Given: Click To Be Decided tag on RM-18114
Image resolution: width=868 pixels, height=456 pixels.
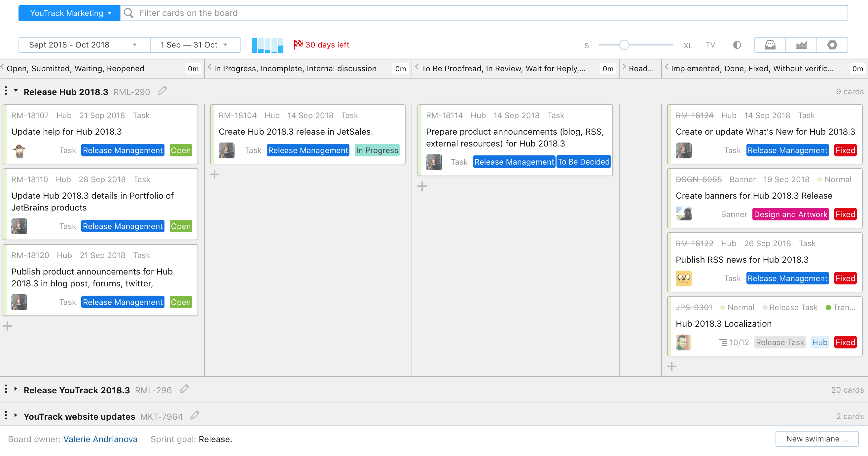Looking at the screenshot, I should pyautogui.click(x=584, y=162).
